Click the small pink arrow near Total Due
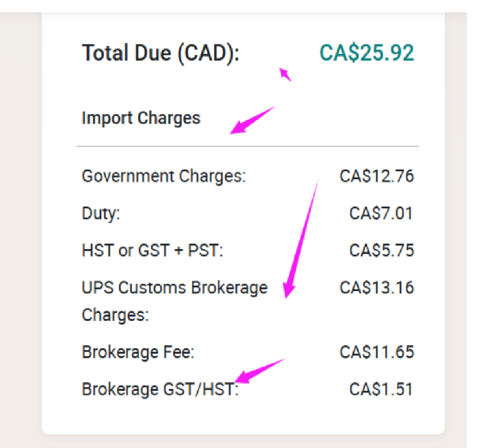The image size is (504, 448). (x=286, y=74)
